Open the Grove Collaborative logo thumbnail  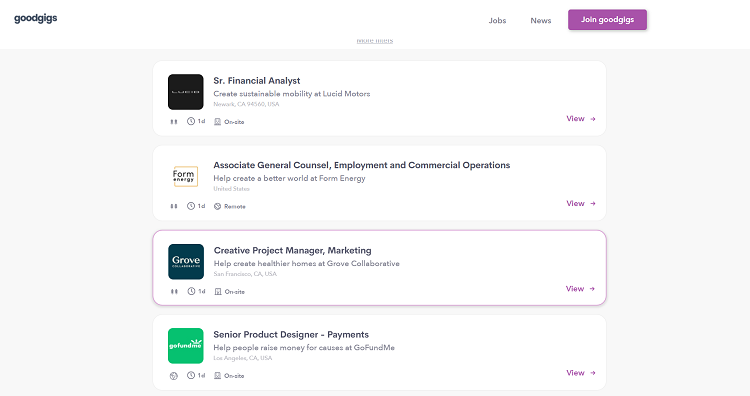pos(186,262)
